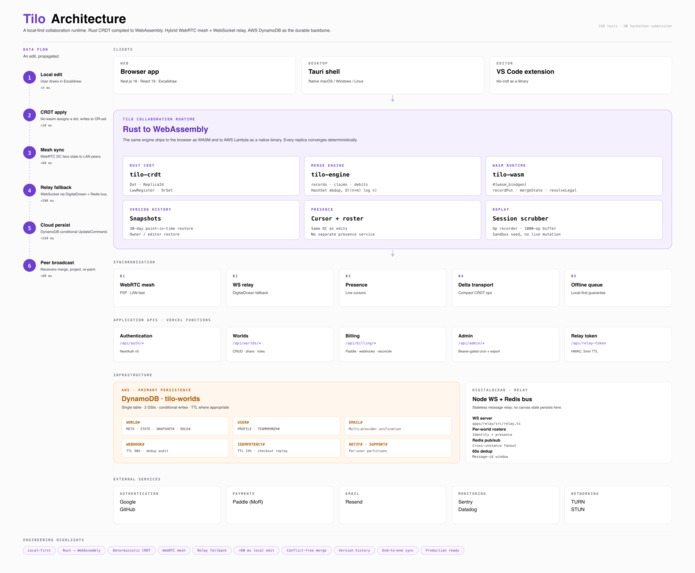The image size is (695, 573).
Task: Click GitHub in the Authentication services card
Action: tap(127, 510)
